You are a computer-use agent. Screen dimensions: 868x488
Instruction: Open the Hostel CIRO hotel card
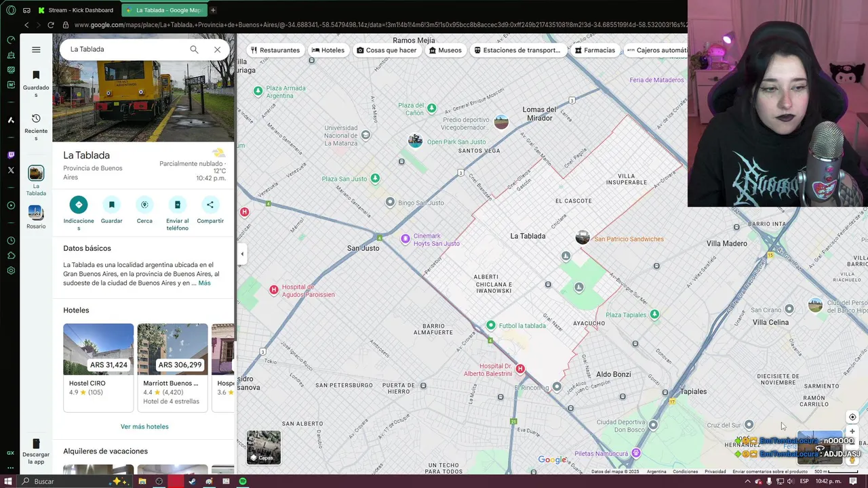pyautogui.click(x=98, y=367)
